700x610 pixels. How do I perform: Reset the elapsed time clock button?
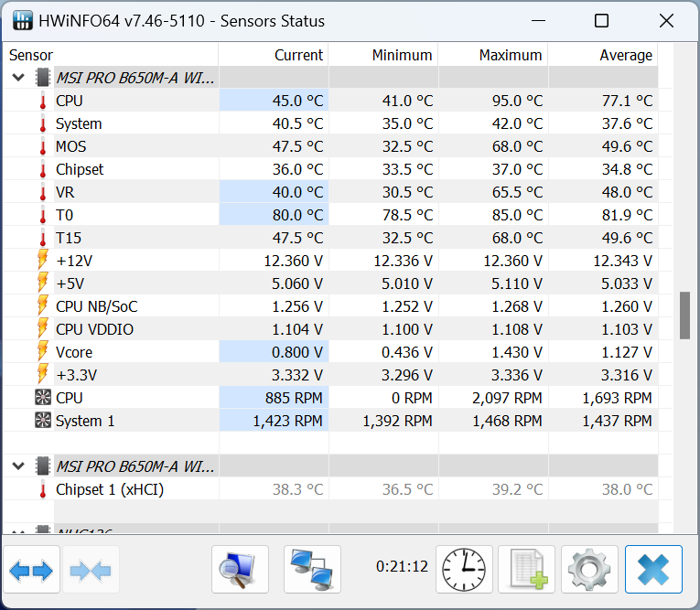464,570
